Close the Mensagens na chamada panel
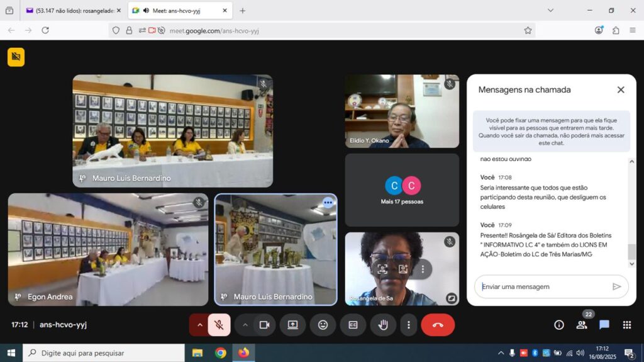This screenshot has height=362, width=644. 621,89
